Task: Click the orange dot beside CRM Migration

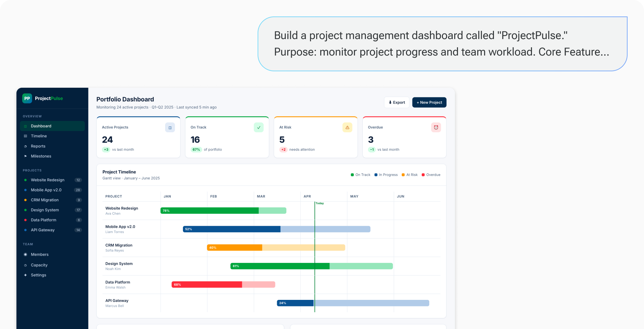Action: pyautogui.click(x=25, y=200)
